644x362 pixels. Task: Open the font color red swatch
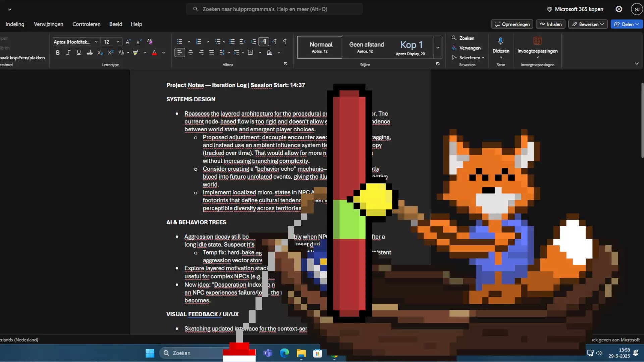click(154, 52)
